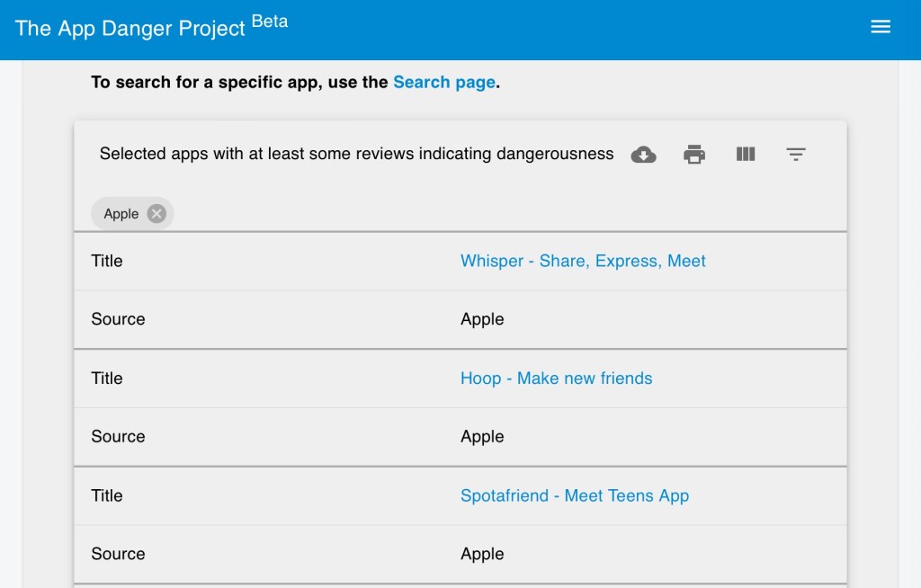Open Spotafriend - Meet Teens App

click(x=574, y=495)
